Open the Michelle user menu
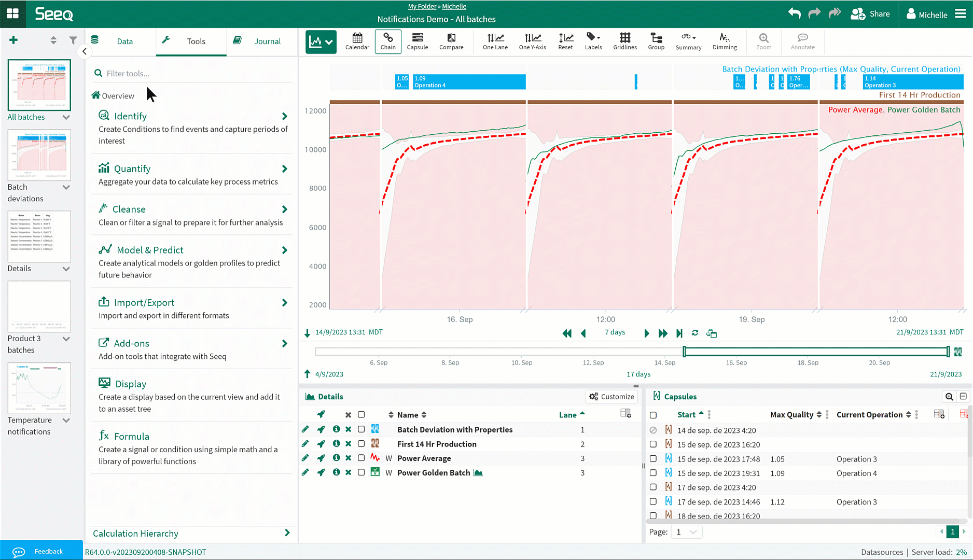The height and width of the screenshot is (560, 973). 927,15
